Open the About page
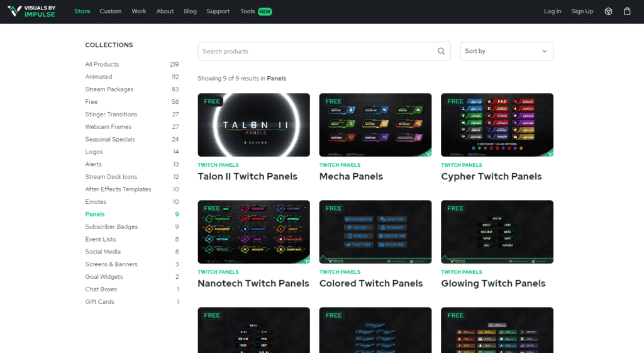 click(165, 11)
